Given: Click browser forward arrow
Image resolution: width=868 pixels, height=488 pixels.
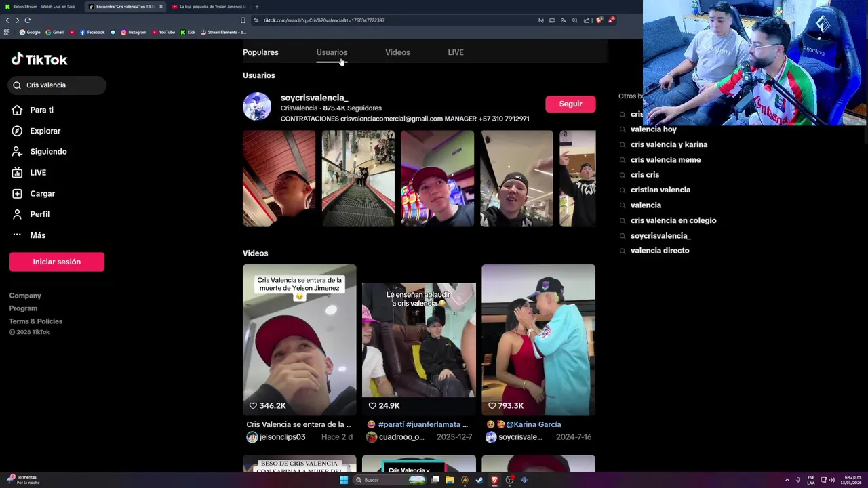Looking at the screenshot, I should (x=18, y=20).
